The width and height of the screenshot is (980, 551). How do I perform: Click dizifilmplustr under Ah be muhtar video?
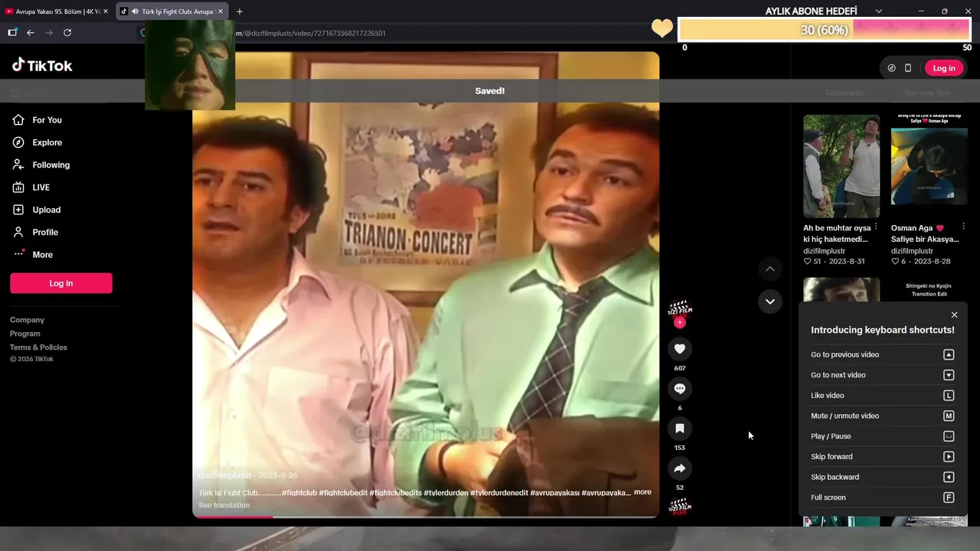point(824,251)
